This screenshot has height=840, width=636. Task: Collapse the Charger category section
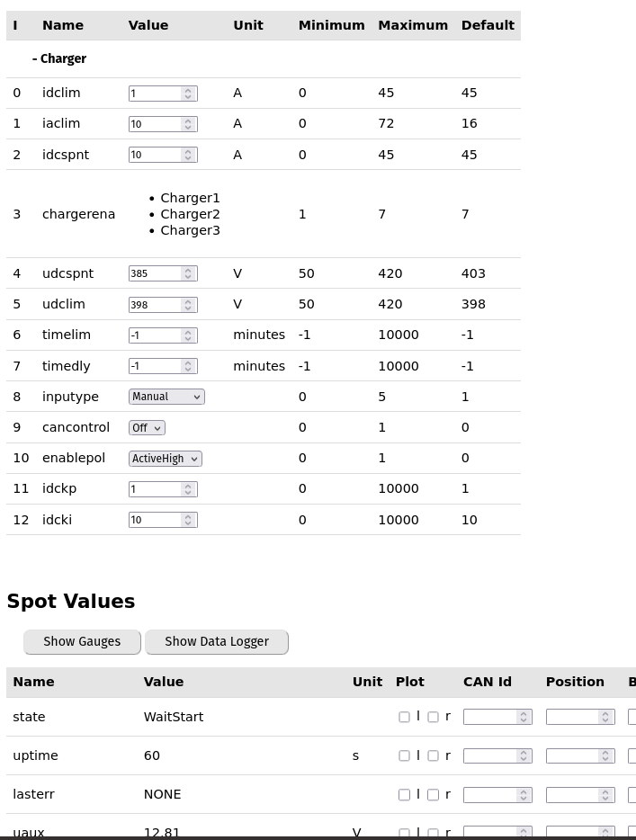[x=59, y=59]
